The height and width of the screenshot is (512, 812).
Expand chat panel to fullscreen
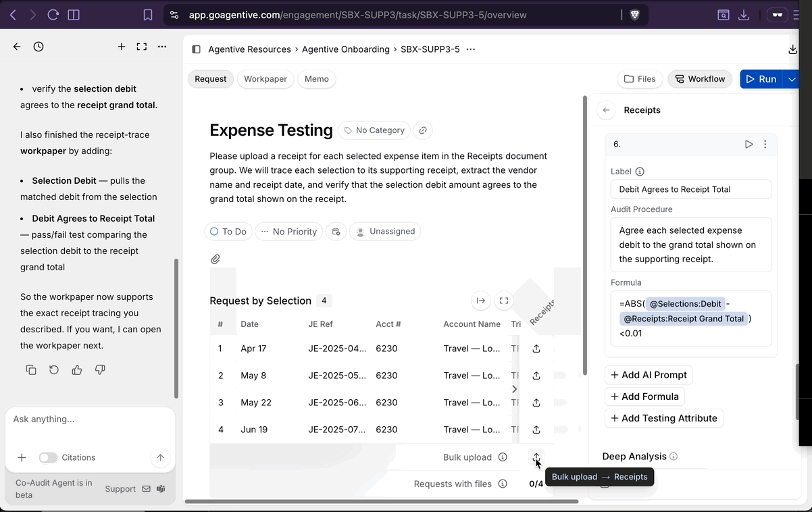[142, 47]
